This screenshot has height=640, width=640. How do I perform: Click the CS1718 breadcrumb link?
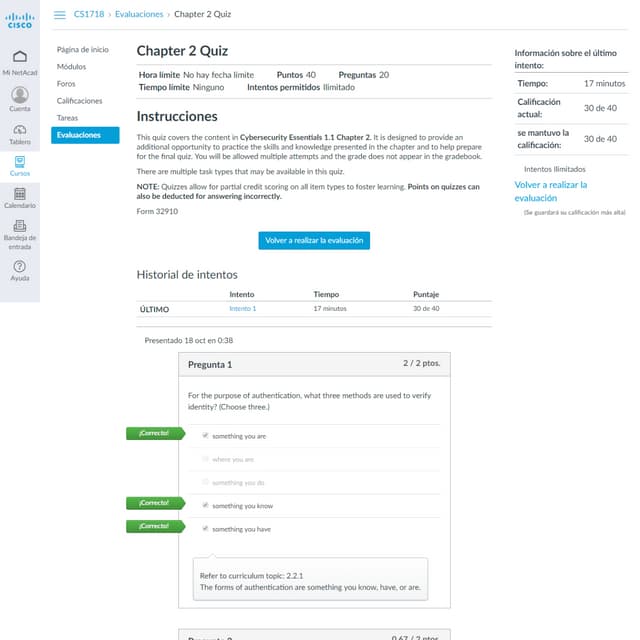[89, 15]
